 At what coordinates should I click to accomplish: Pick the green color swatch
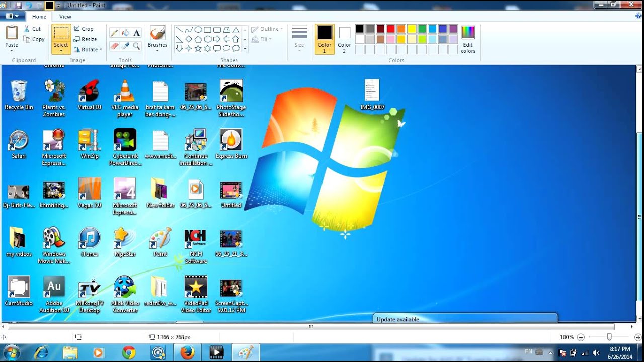coord(422,29)
